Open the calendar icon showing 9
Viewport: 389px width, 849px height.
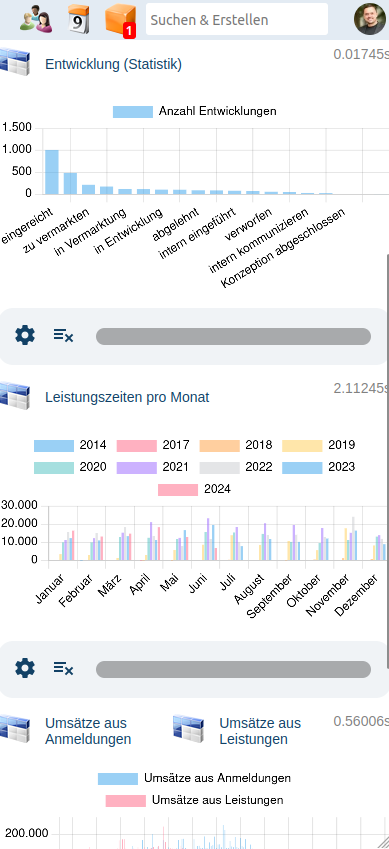(79, 19)
